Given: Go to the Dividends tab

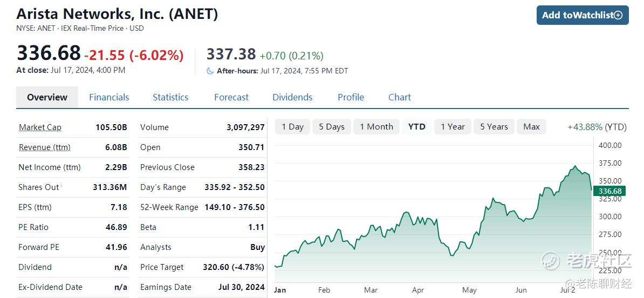Looking at the screenshot, I should pos(292,97).
